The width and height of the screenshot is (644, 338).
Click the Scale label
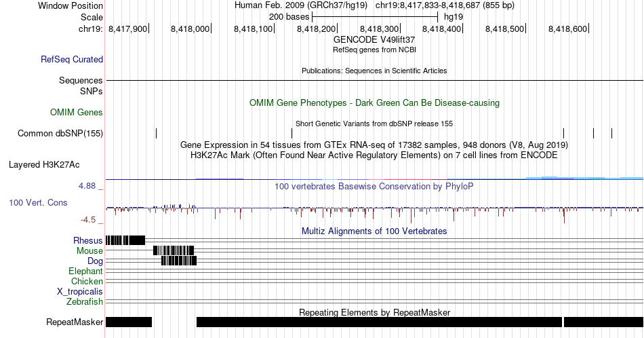pyautogui.click(x=92, y=17)
